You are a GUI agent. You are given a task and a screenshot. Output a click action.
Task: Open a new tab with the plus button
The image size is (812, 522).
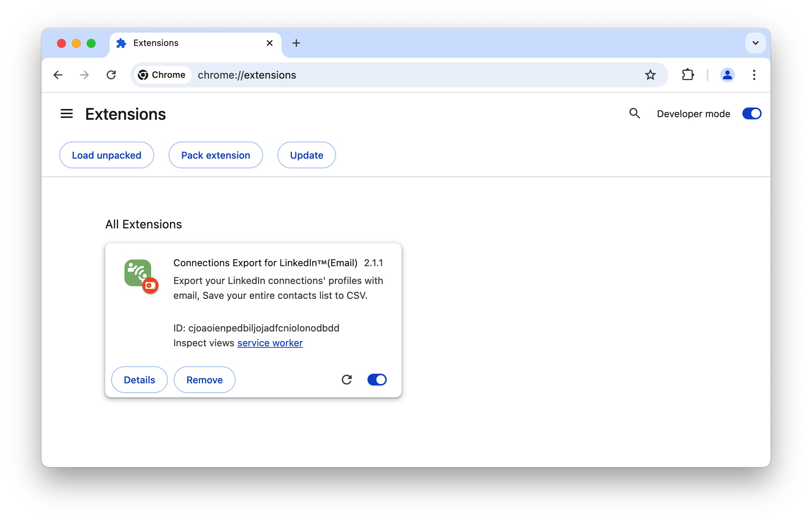click(296, 43)
